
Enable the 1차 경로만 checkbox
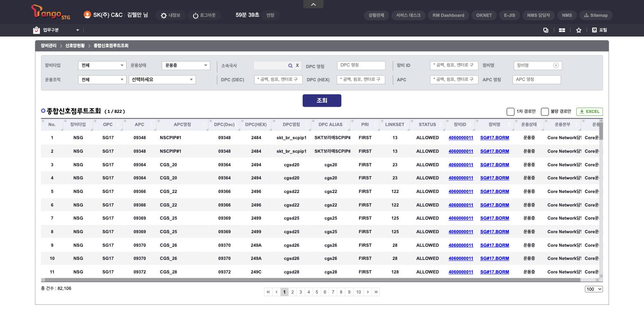(x=511, y=112)
